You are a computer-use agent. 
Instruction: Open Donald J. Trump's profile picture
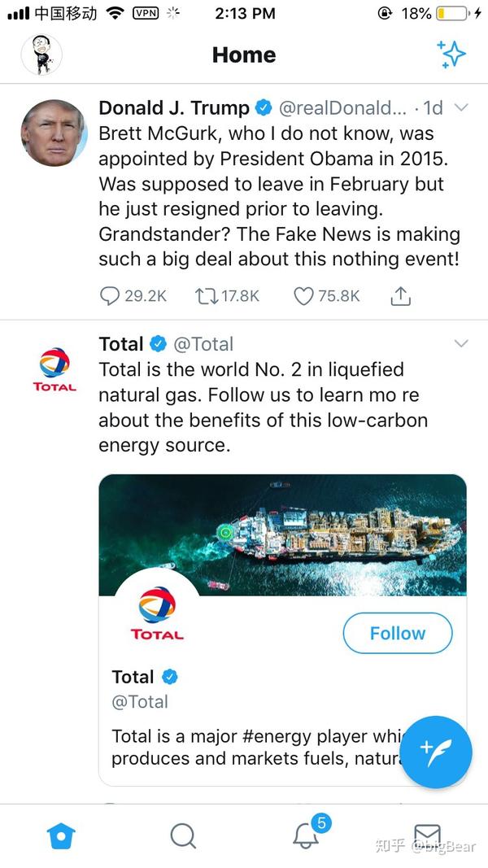tap(54, 133)
